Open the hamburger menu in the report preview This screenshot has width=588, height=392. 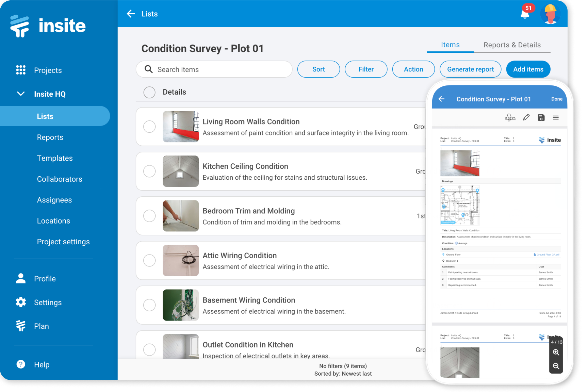point(556,117)
